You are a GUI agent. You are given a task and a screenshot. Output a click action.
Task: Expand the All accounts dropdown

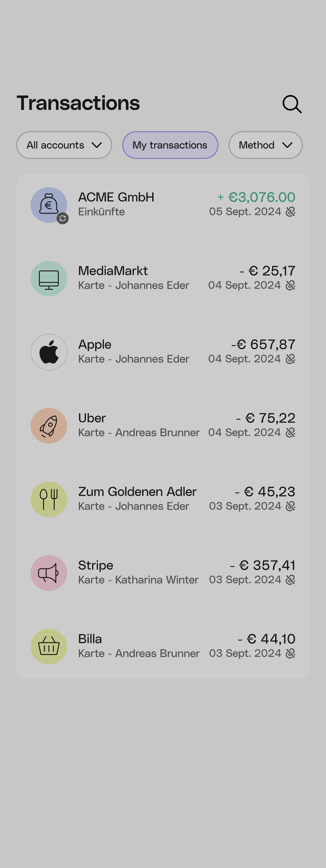[x=64, y=145]
